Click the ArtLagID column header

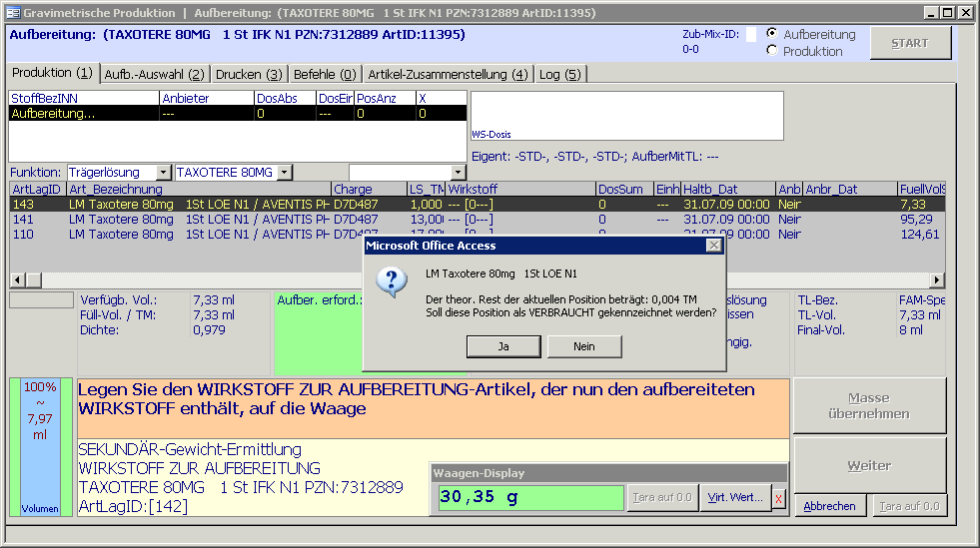point(38,189)
